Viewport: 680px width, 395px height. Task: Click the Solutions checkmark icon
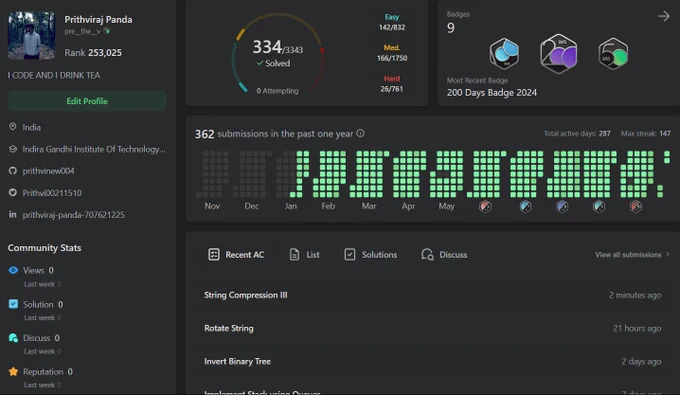coord(350,255)
